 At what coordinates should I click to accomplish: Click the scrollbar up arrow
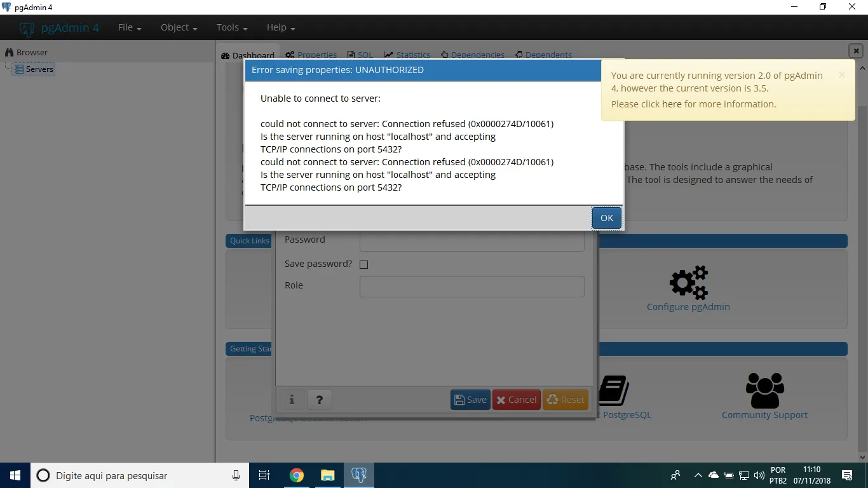tap(862, 67)
